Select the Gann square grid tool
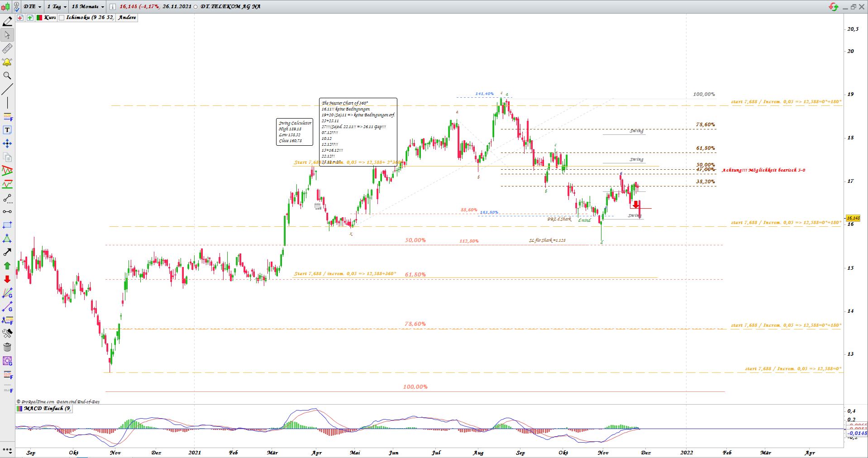The width and height of the screenshot is (868, 458). [x=7, y=361]
